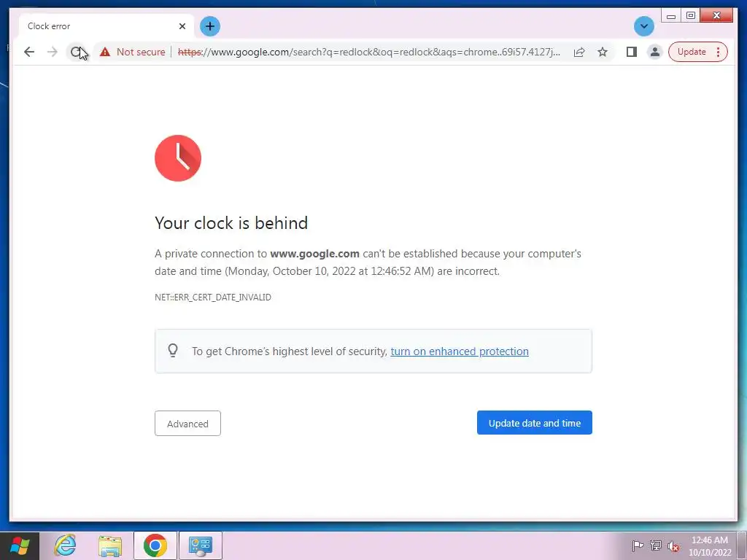Open the profile avatar icon
The image size is (747, 560).
click(655, 52)
